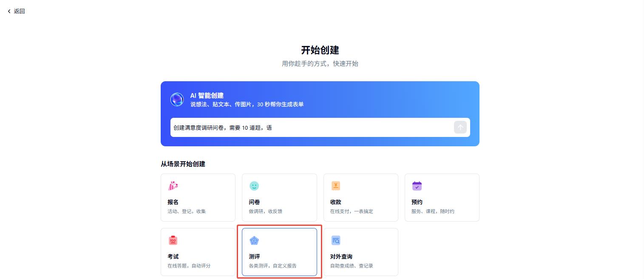Open 问卷 via '做调研，收反馈' text
Screen dimensions: 644x279
tap(266, 211)
